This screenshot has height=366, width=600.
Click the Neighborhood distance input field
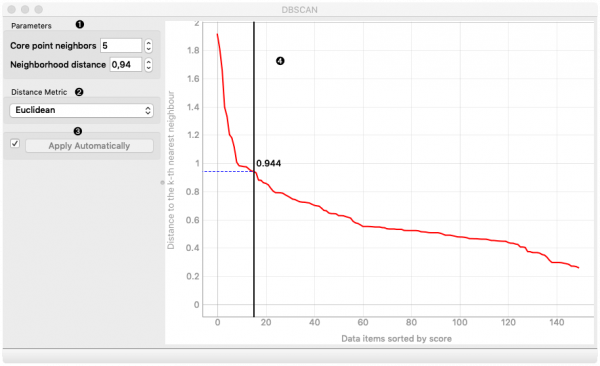[126, 65]
